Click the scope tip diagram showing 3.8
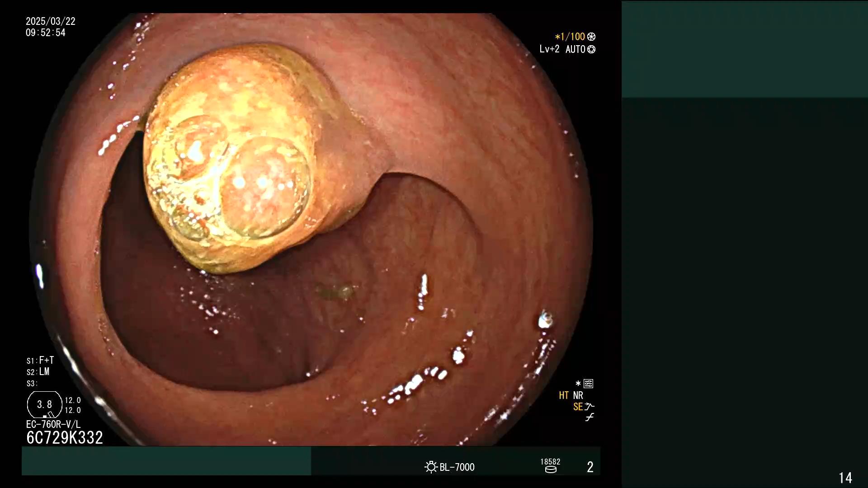Screen dimensions: 868x488 [45, 404]
